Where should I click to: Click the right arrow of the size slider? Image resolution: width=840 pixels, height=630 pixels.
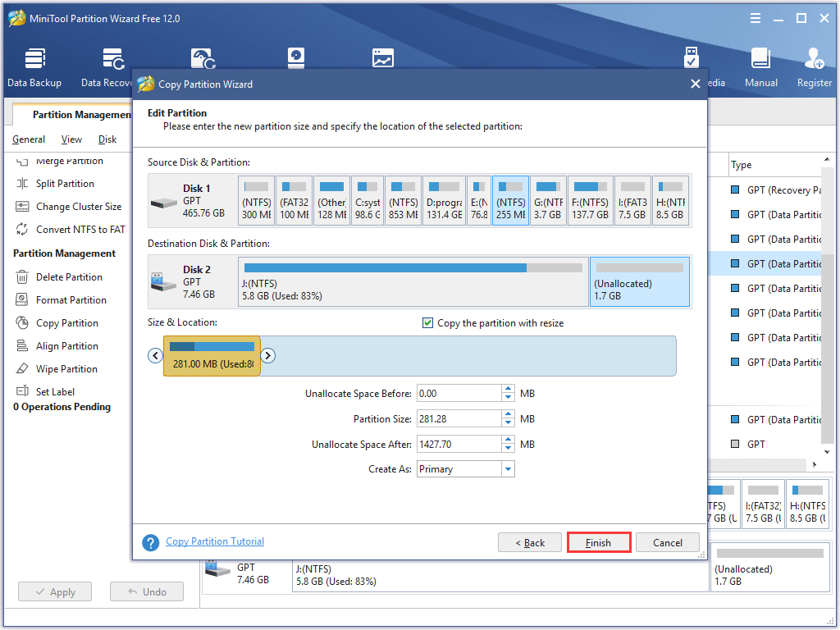click(268, 355)
